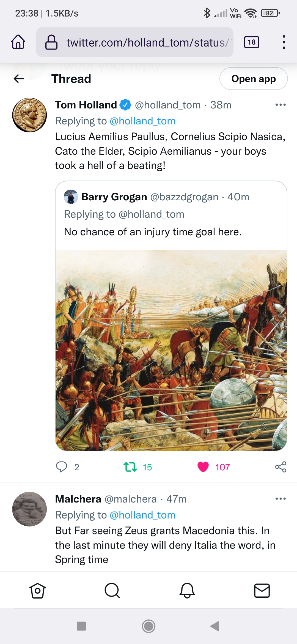Open the browser tab switcher showing 18
Image resolution: width=297 pixels, height=644 pixels.
pyautogui.click(x=251, y=42)
